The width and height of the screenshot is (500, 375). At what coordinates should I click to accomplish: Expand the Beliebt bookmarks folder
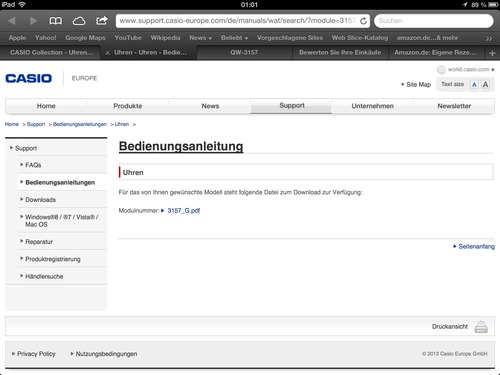pos(234,38)
